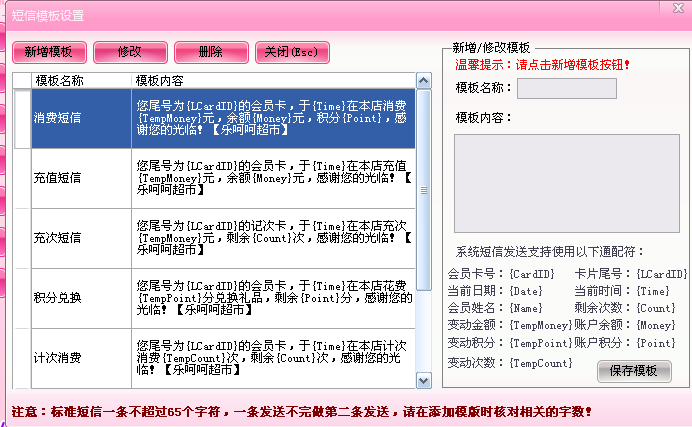Click the {LCardID} wildcard under 卡片尾号

pyautogui.click(x=662, y=274)
